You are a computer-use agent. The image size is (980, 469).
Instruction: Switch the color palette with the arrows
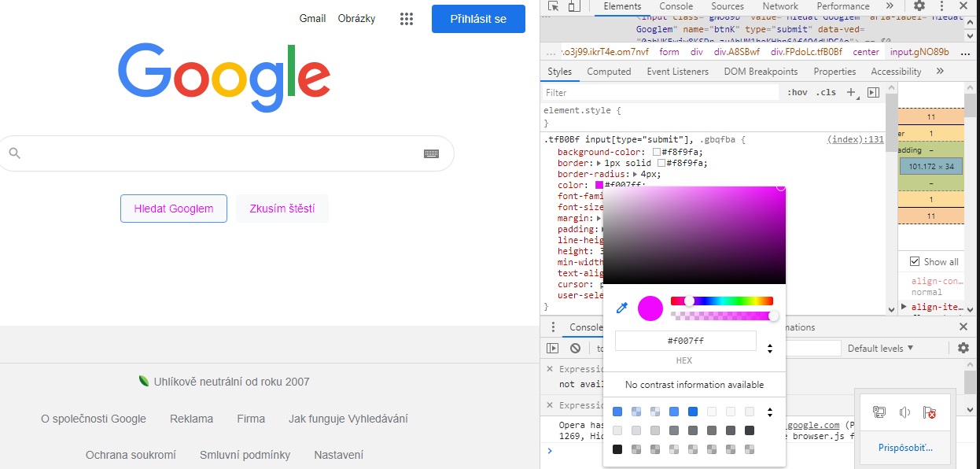pyautogui.click(x=769, y=412)
